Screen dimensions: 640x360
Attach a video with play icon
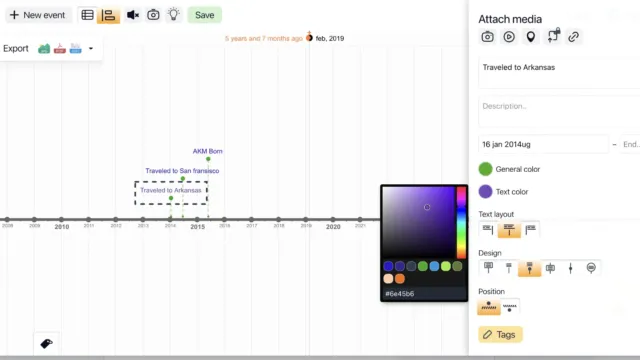[x=509, y=37]
